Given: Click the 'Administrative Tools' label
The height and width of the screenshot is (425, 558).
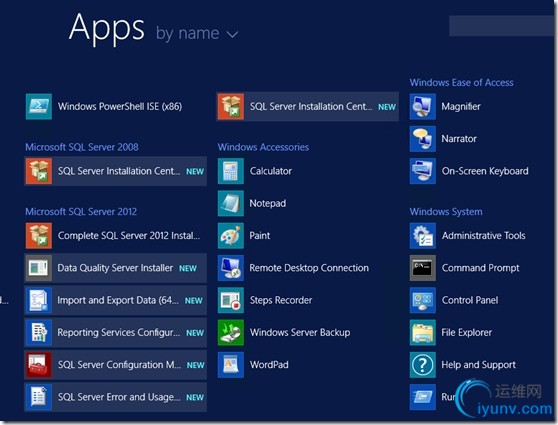Looking at the screenshot, I should [x=483, y=236].
